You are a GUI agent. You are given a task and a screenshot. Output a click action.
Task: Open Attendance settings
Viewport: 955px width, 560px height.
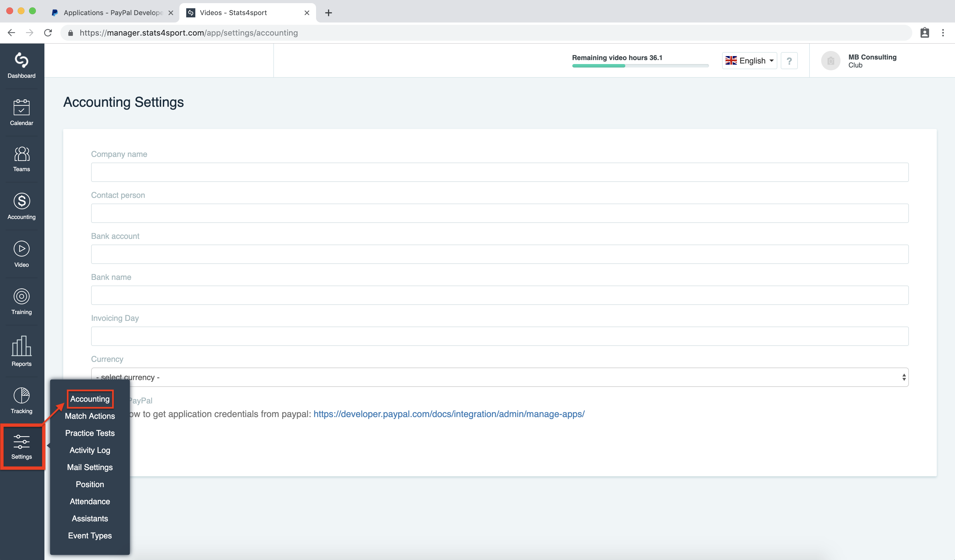90,501
